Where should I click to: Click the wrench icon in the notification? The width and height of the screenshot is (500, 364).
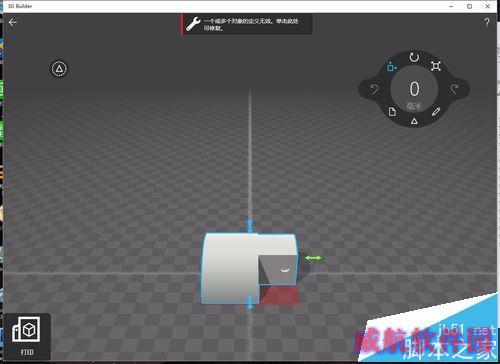pyautogui.click(x=193, y=24)
